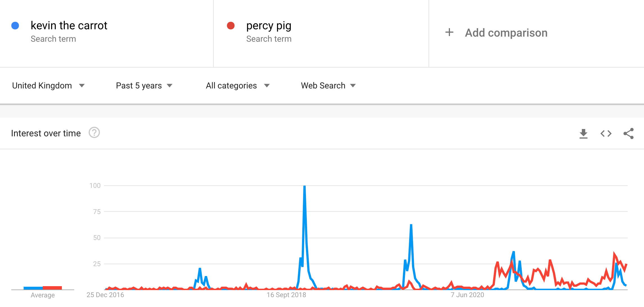Click the 16 Sept 2018 axis label

286,295
